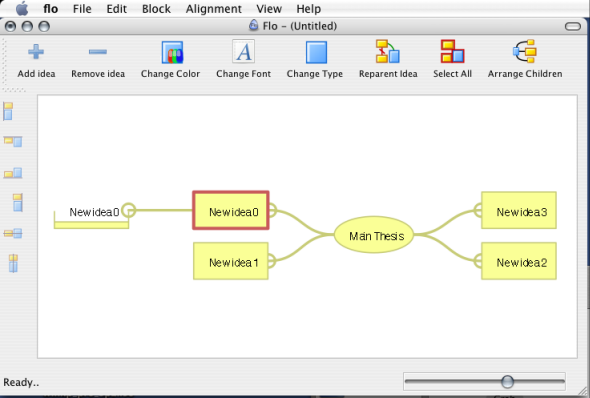The image size is (590, 398).
Task: Click the Arrange Children icon
Action: [x=525, y=51]
